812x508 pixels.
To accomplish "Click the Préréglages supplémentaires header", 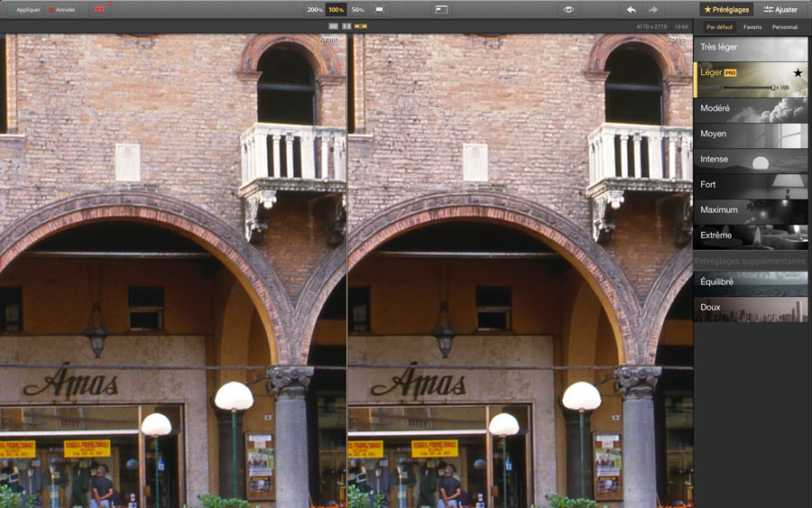I will point(751,261).
